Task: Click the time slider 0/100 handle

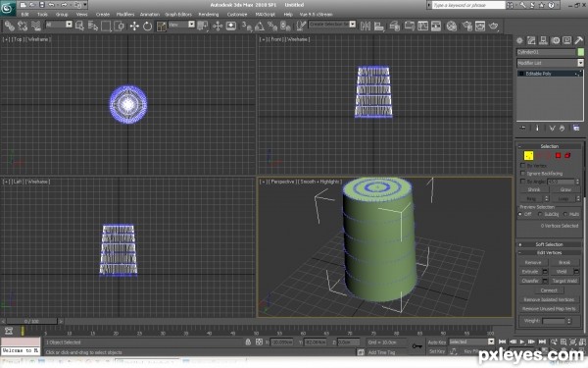Action: [x=32, y=322]
